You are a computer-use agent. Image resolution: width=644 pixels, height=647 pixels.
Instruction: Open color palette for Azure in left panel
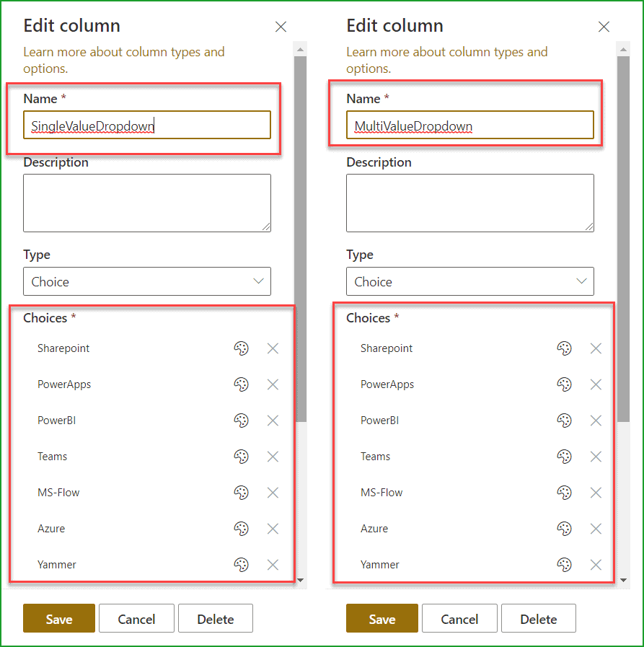coord(241,529)
